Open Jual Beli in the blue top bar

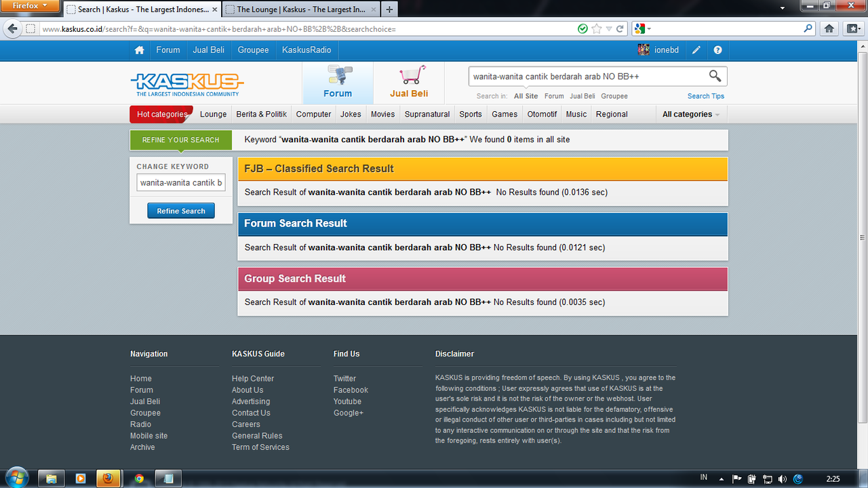coord(209,50)
